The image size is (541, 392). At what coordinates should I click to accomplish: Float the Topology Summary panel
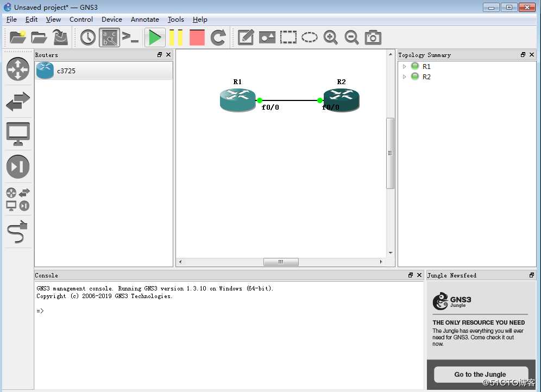[523, 54]
